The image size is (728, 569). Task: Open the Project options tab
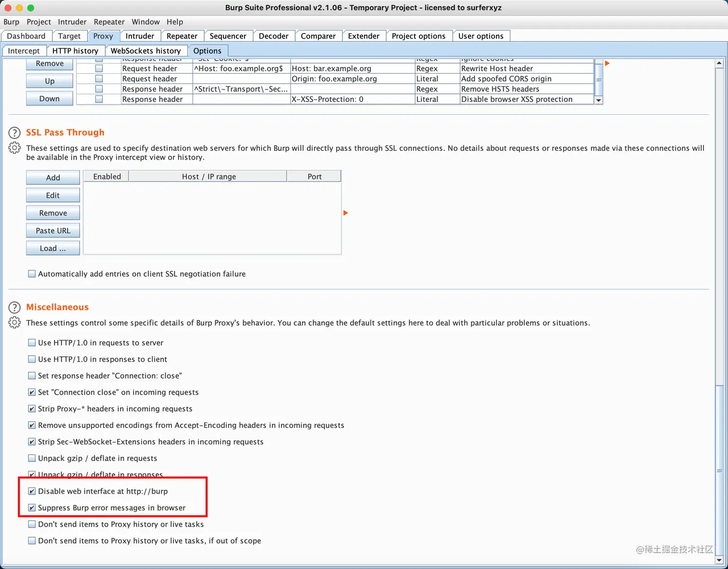[418, 36]
